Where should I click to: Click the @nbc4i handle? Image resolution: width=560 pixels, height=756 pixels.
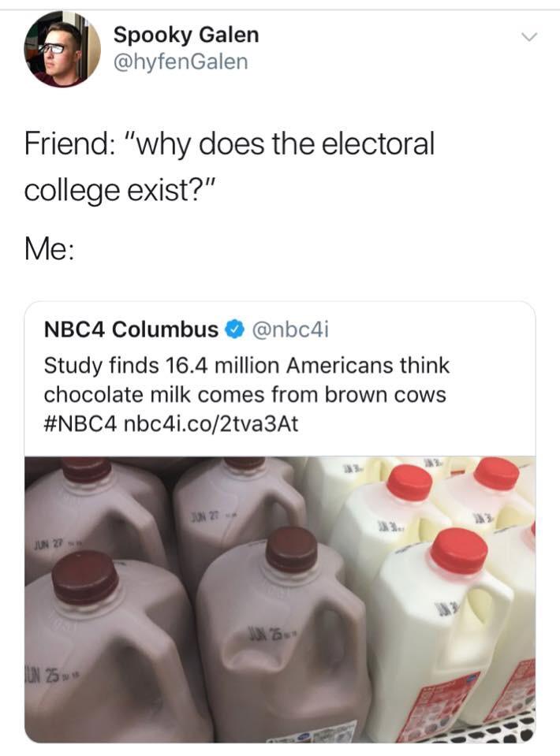pos(289,330)
